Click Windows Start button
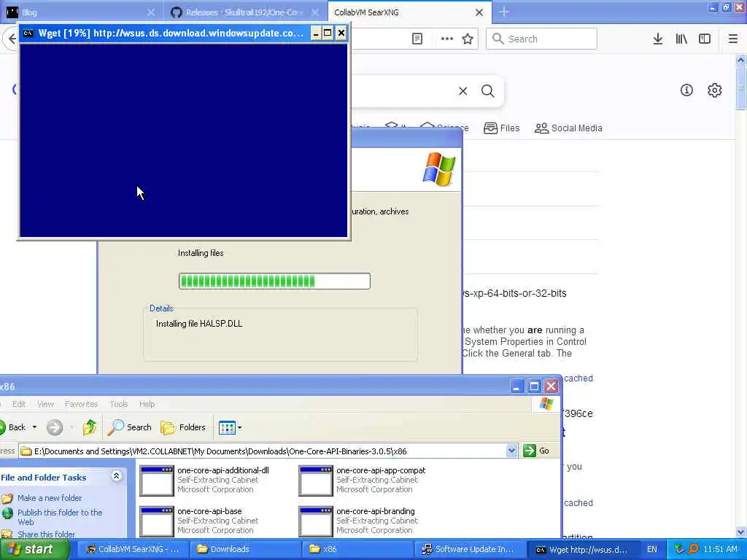Image resolution: width=747 pixels, height=560 pixels. coord(34,550)
